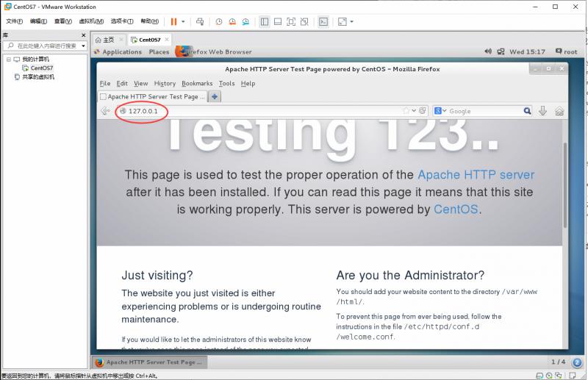Go to Firefox home page icon
Viewport: 588px width, 380px height.
pyautogui.click(x=559, y=111)
